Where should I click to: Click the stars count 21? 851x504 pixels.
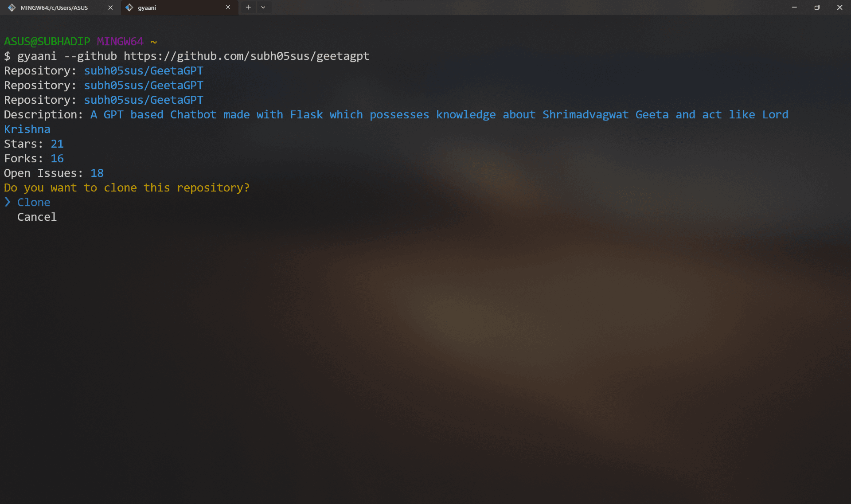point(57,144)
